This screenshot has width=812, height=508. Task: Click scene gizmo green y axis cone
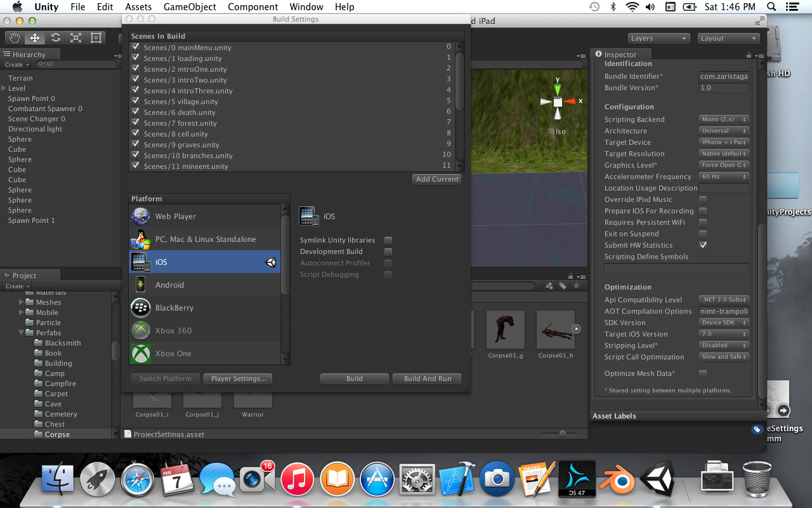[558, 89]
